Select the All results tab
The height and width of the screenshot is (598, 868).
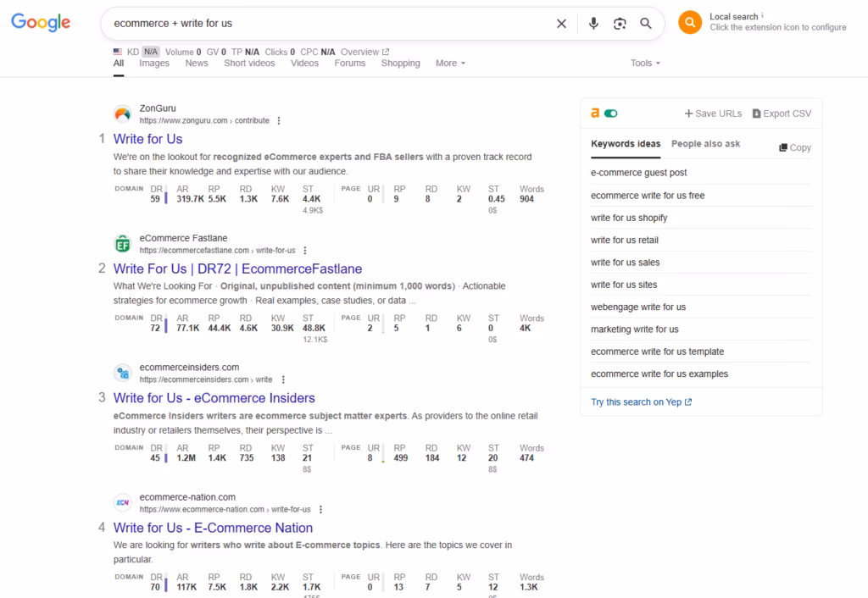click(x=119, y=63)
